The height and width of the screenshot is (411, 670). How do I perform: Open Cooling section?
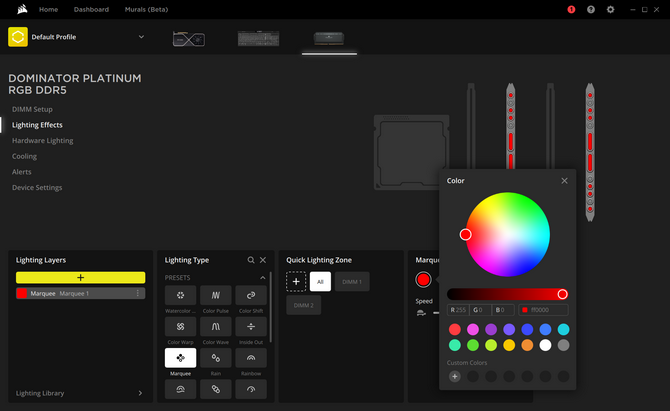click(24, 156)
